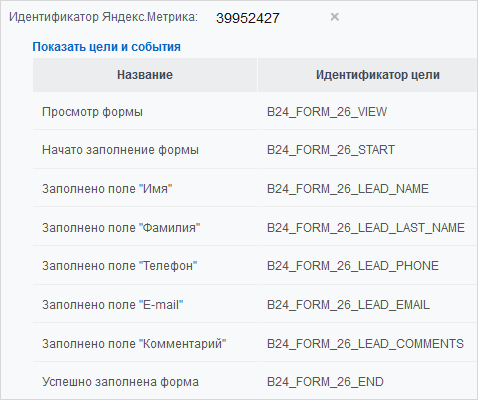The image size is (478, 400).
Task: Click the 'Идентификатор цели' column header
Action: [x=378, y=75]
